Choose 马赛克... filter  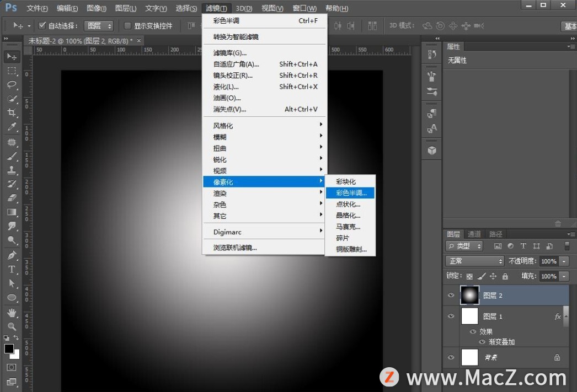point(350,227)
